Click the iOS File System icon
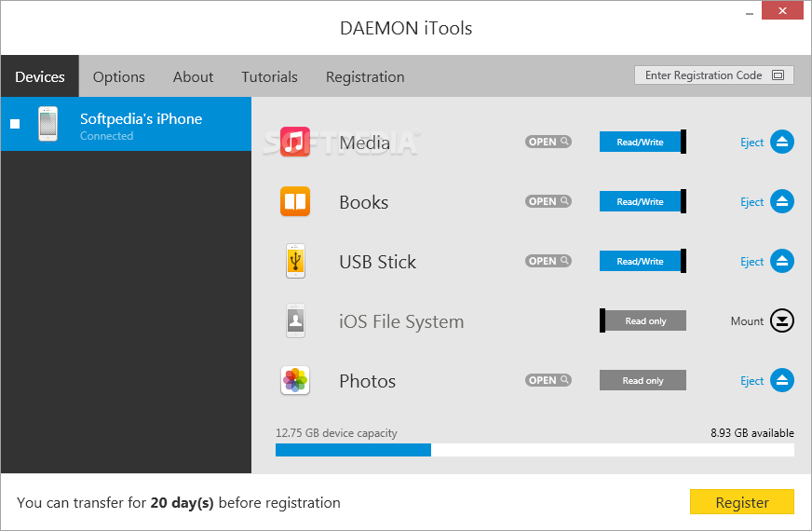Viewport: 812px width, 531px height. 295,321
